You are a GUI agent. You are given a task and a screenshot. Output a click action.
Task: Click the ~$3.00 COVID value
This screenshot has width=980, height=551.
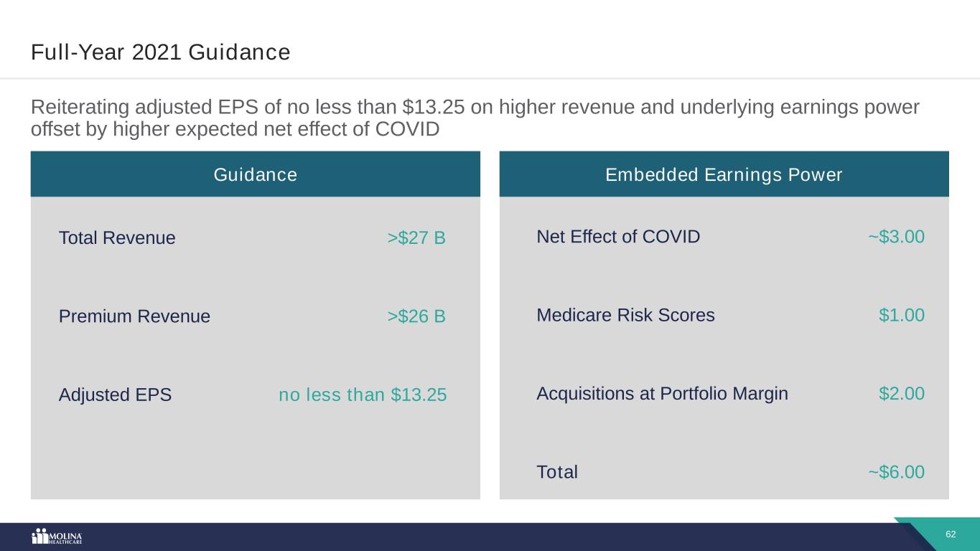896,237
